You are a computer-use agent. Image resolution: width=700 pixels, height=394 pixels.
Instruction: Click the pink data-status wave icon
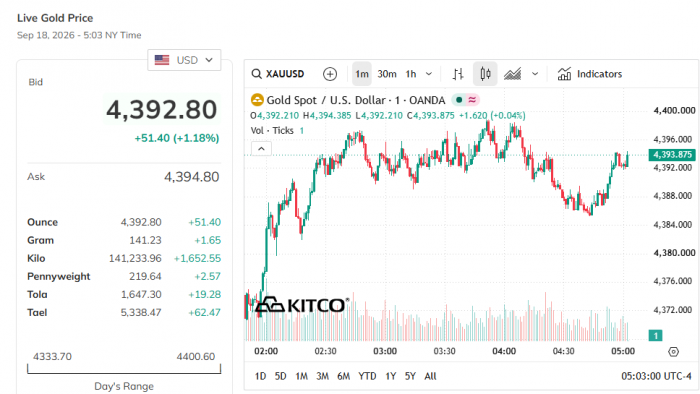click(x=472, y=100)
